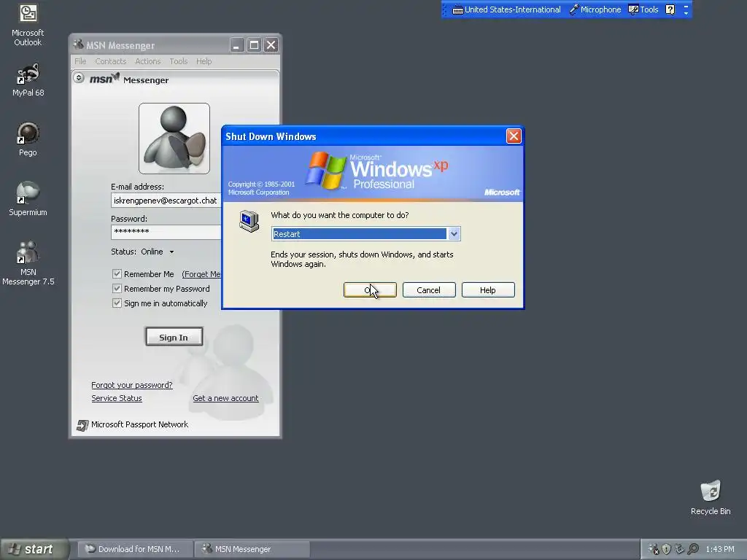Click the Microsoft Passport Network icon
The image size is (747, 560).
coord(82,425)
